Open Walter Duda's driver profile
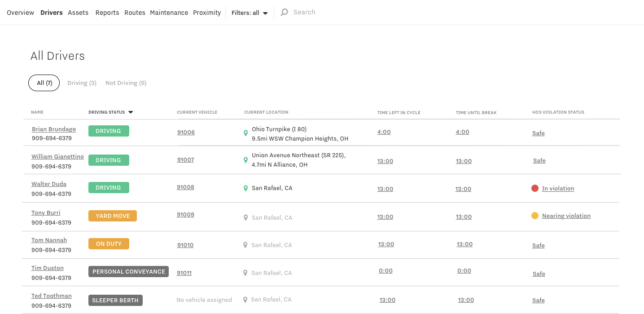Image resolution: width=644 pixels, height=314 pixels. (49, 184)
